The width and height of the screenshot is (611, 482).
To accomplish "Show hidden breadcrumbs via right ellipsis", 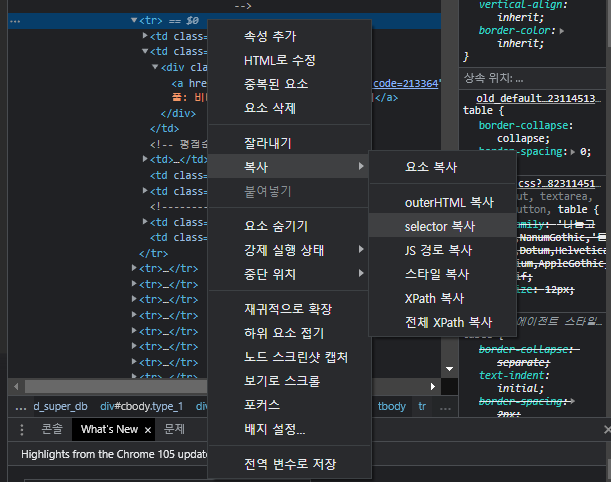I will tap(445, 408).
